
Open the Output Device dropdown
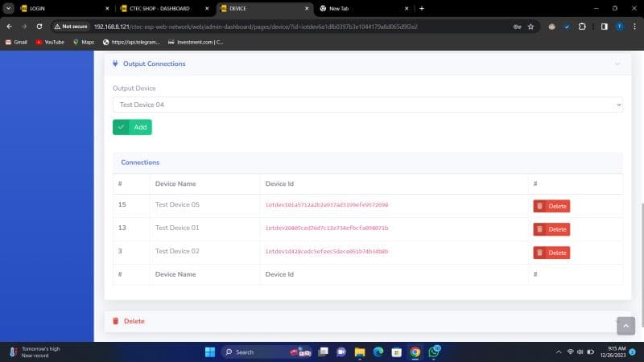[x=367, y=105]
